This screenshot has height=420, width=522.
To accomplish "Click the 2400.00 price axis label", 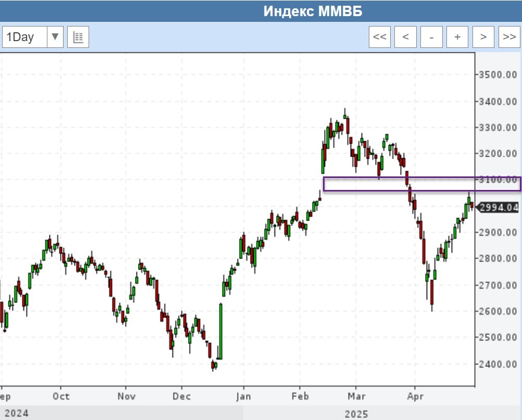I will [498, 364].
